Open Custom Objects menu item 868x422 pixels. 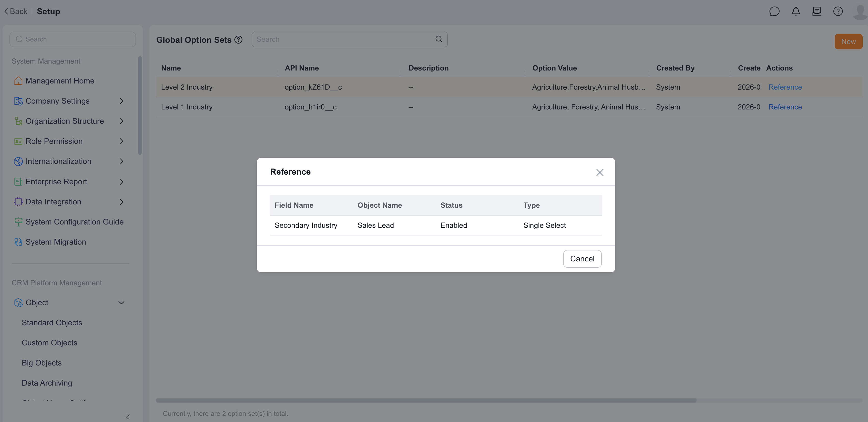click(x=49, y=343)
